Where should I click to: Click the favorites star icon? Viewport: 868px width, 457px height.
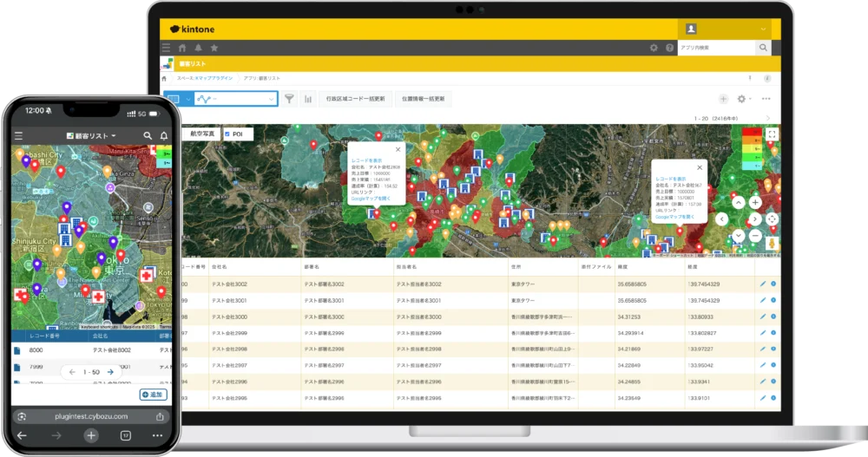[214, 48]
